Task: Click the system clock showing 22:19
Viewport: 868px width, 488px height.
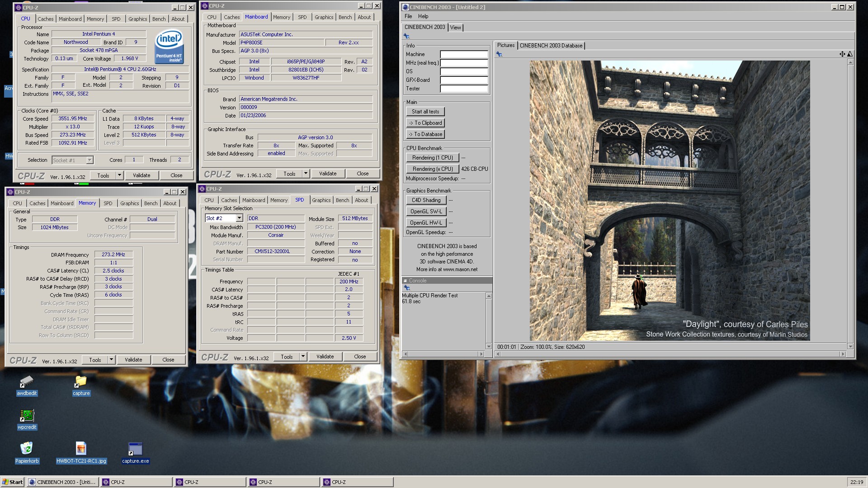Action: click(856, 482)
